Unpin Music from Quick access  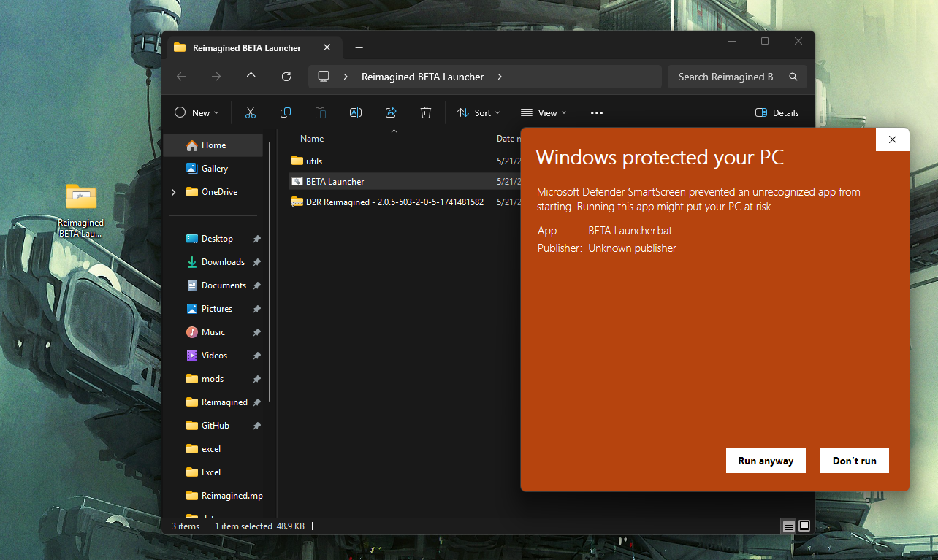click(256, 332)
